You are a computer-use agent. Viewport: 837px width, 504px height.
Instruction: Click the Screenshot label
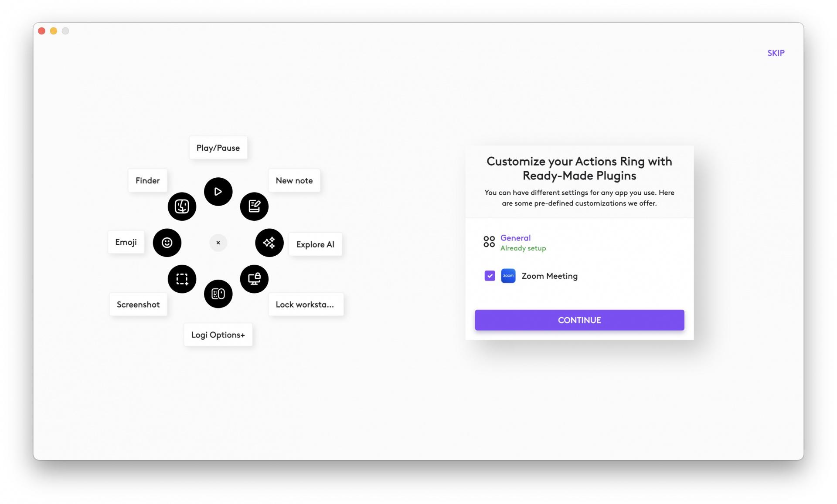(138, 304)
